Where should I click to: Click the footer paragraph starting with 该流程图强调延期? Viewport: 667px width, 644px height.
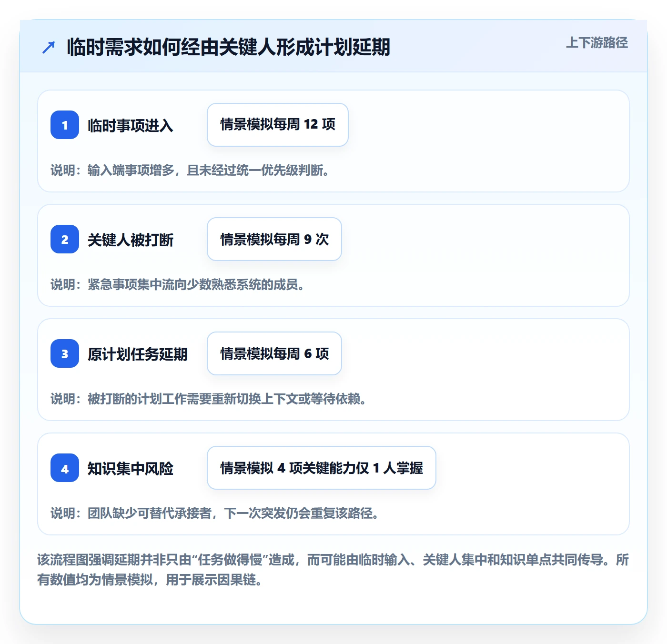click(x=333, y=570)
